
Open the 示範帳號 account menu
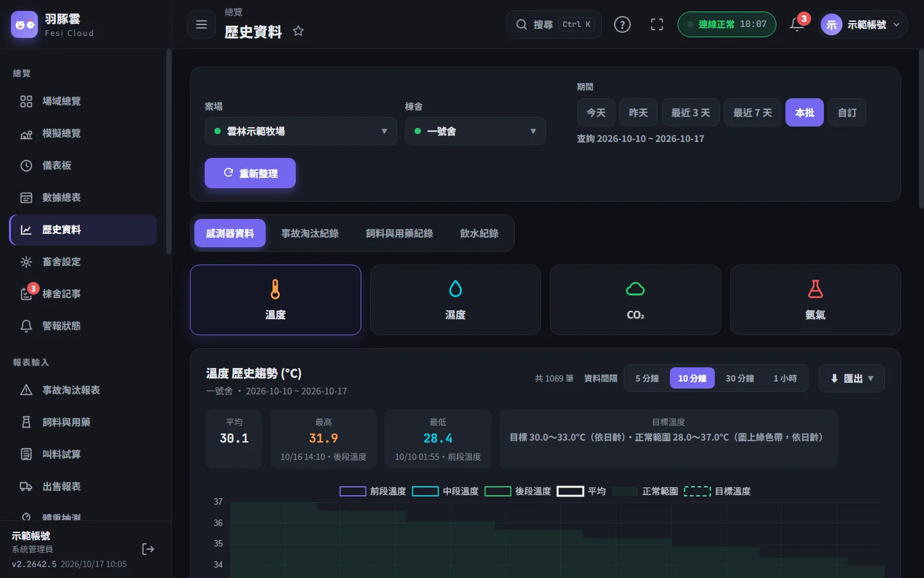point(864,24)
